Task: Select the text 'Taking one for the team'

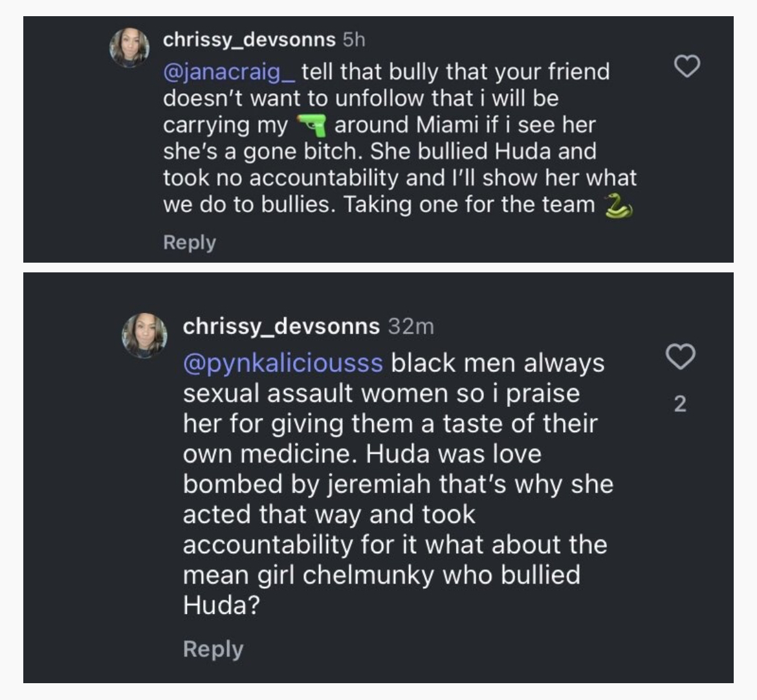Action: coord(469,204)
